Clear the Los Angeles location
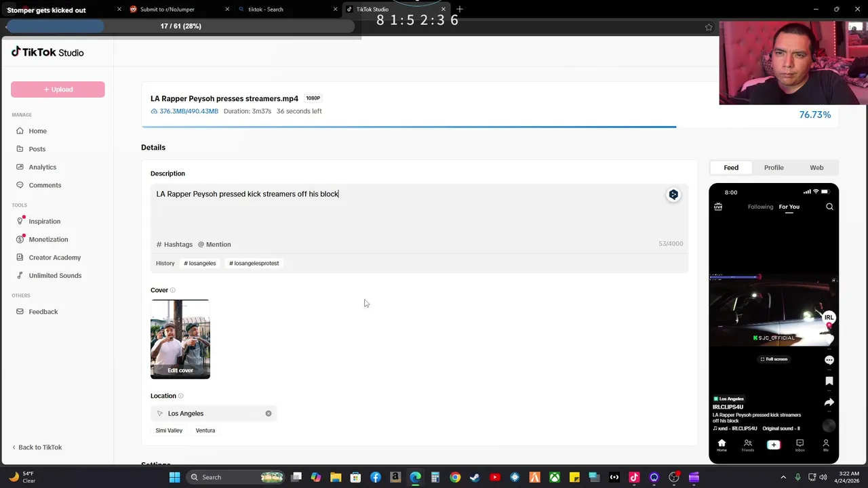The image size is (868, 488). (269, 413)
